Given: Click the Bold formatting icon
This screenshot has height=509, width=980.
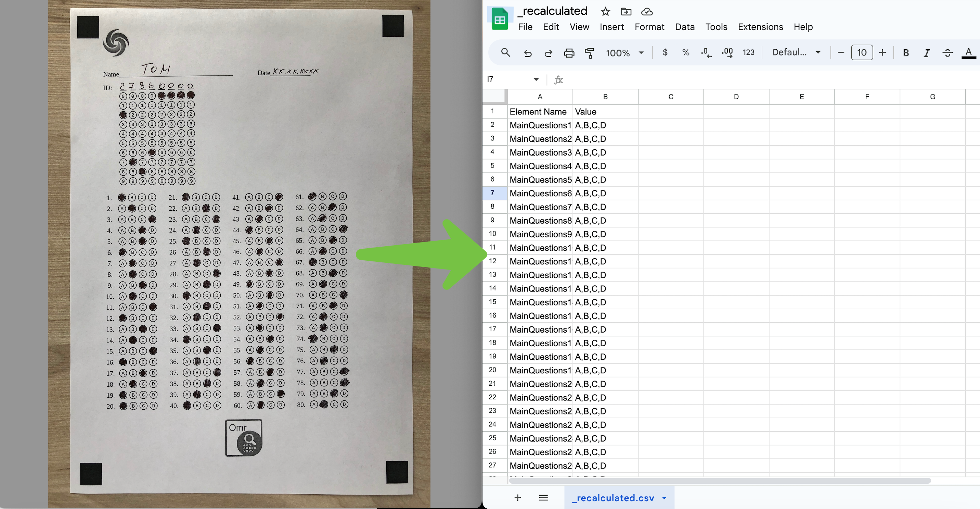Looking at the screenshot, I should (905, 52).
